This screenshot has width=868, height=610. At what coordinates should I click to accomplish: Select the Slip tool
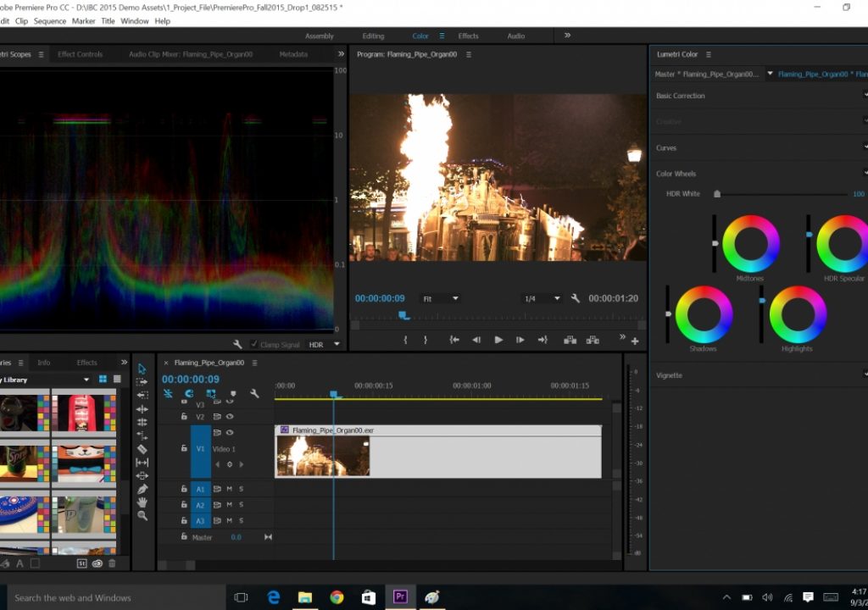[x=142, y=463]
